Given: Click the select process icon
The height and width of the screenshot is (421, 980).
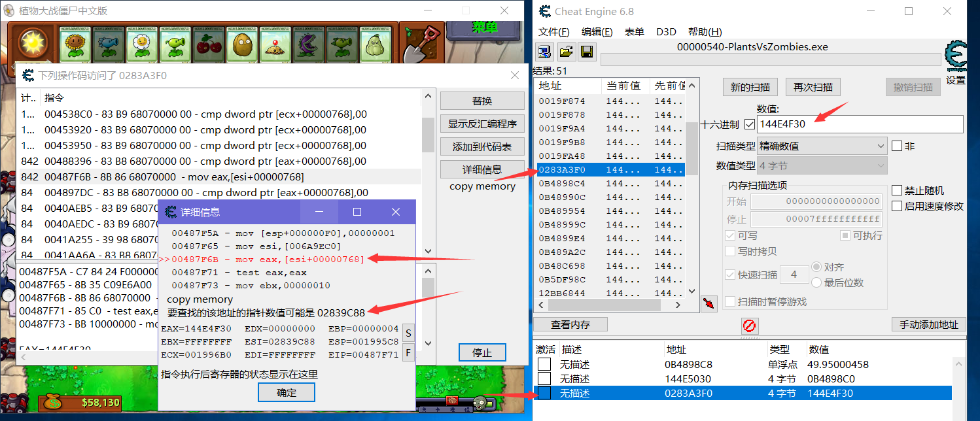Looking at the screenshot, I should click(544, 52).
